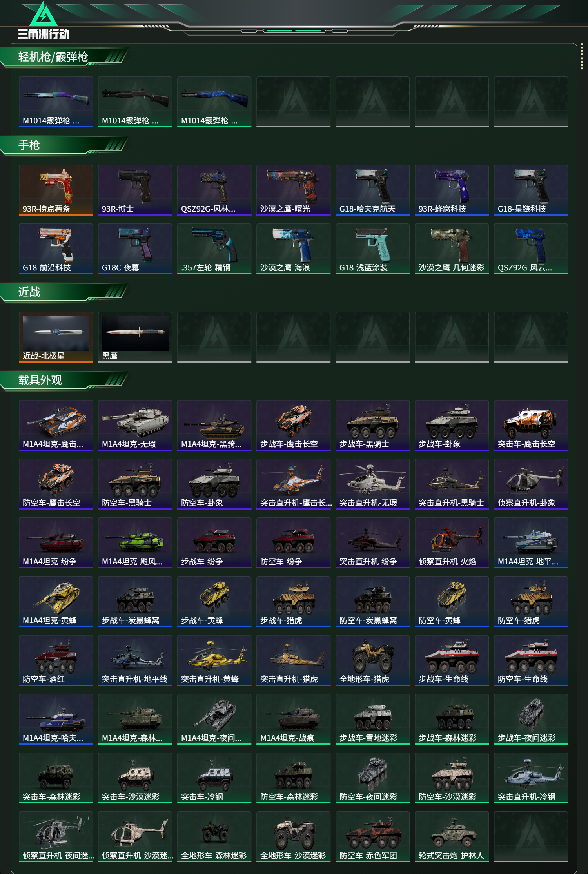Image resolution: width=588 pixels, height=874 pixels.
Task: Open the 全地形车-猎虎 ATV skin
Action: coord(372,660)
